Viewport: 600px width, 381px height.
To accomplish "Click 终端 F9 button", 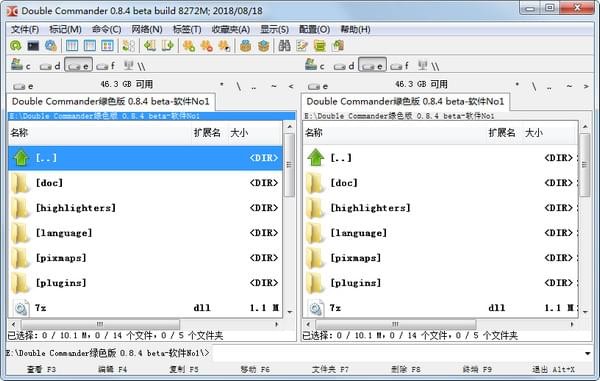I will (x=477, y=370).
